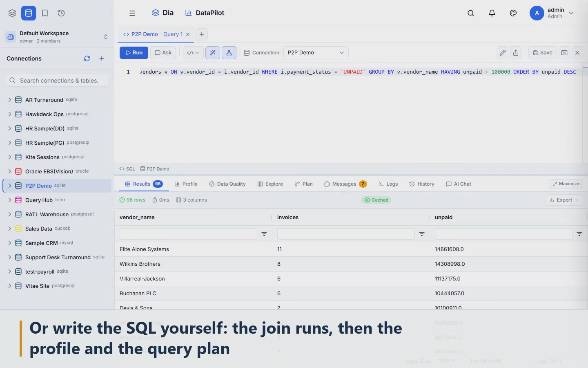
Task: Open the unpaid column filter menu icon
Action: point(579,234)
